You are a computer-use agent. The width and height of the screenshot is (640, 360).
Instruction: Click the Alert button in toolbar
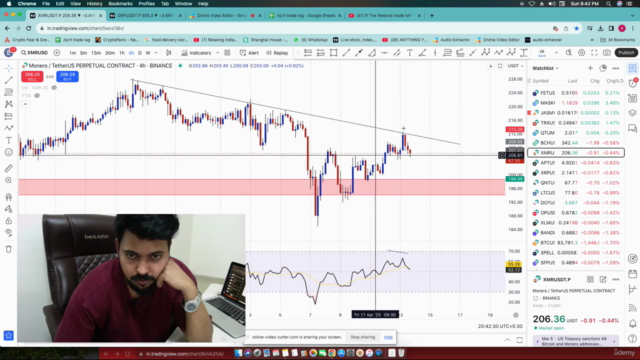249,53
